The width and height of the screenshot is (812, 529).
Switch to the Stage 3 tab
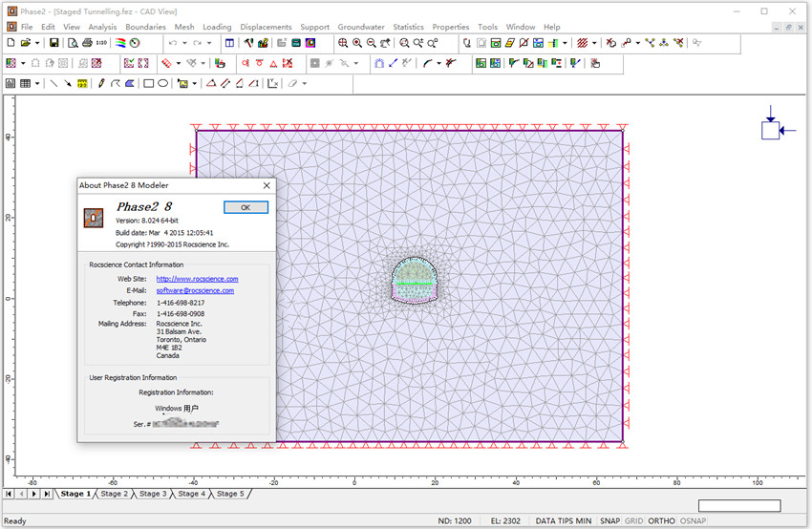pyautogui.click(x=153, y=494)
